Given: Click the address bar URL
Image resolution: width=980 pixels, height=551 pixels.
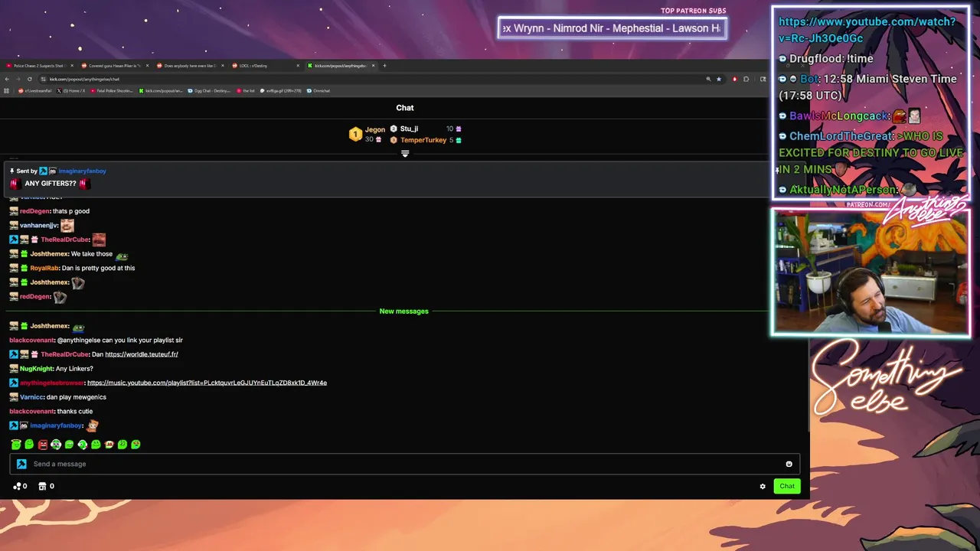Looking at the screenshot, I should coord(85,79).
